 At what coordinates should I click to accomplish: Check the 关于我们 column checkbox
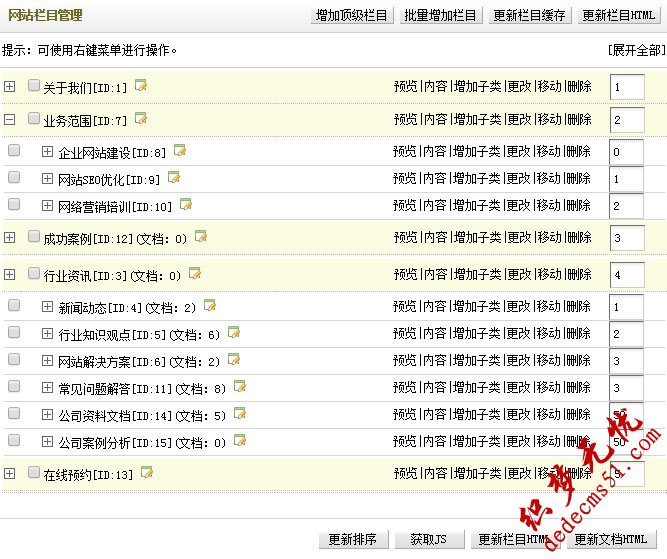34,86
